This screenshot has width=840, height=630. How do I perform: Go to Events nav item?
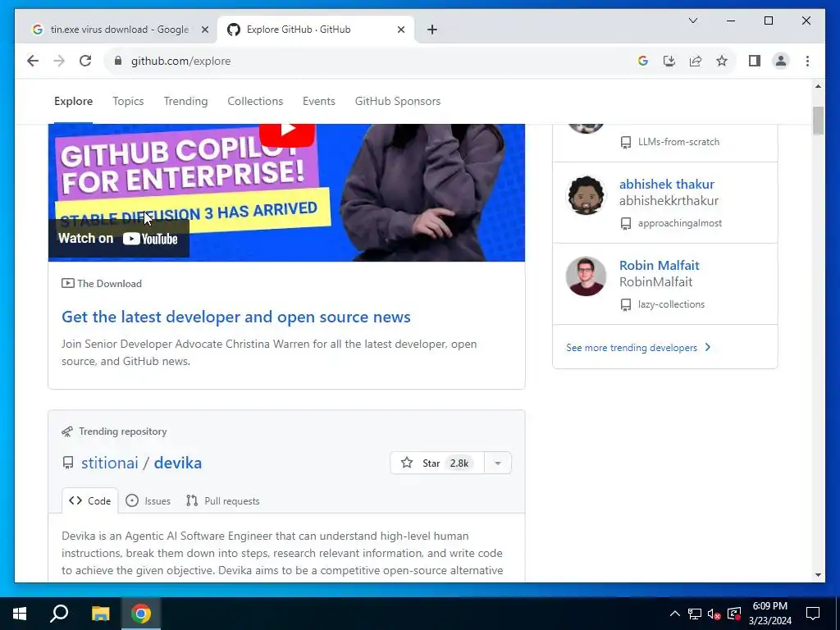click(x=319, y=101)
